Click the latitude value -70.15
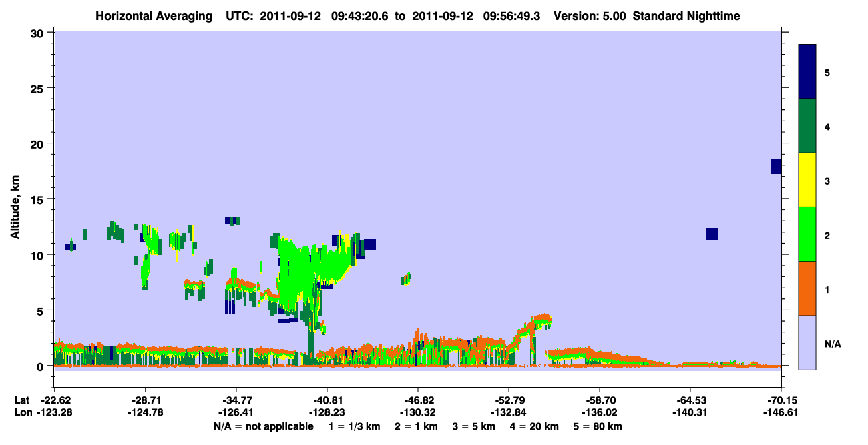The image size is (868, 445). (x=781, y=400)
